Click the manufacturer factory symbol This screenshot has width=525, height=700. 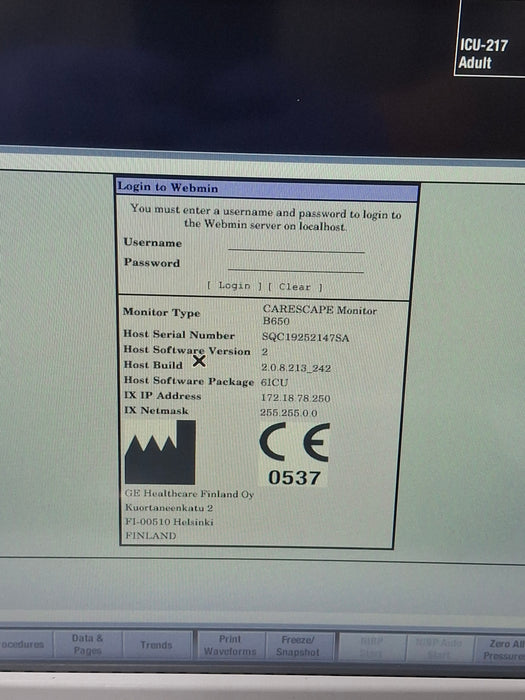click(x=160, y=452)
